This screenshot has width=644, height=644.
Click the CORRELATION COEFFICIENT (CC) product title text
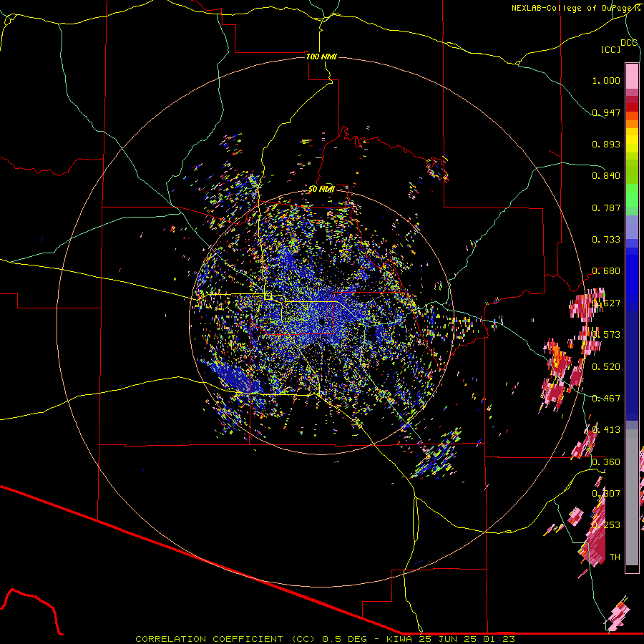click(x=225, y=639)
